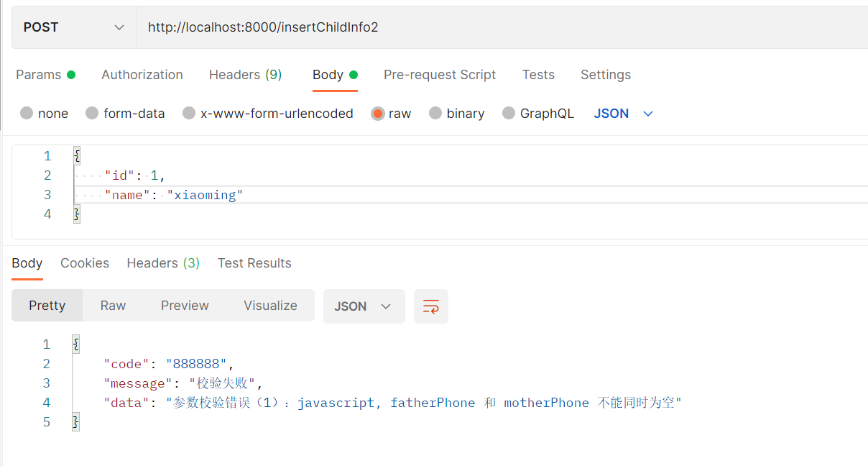
Task: Expand the response JSON format dropdown
Action: click(x=364, y=306)
